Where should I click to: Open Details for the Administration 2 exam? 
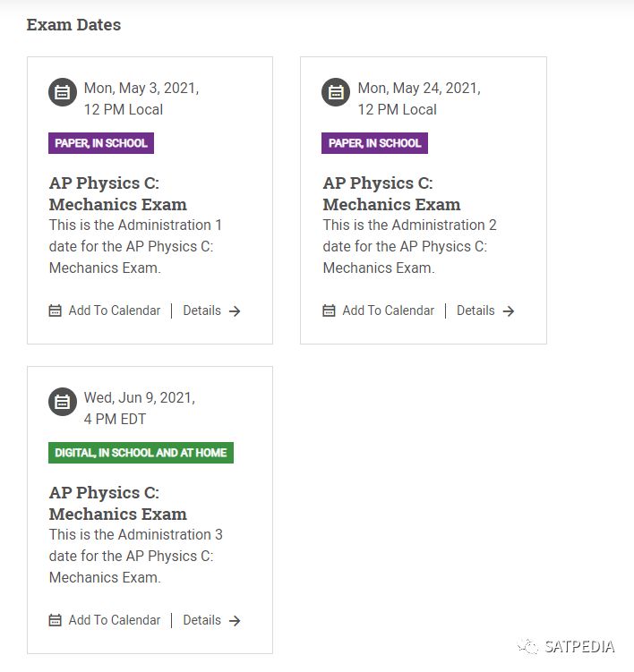(475, 310)
